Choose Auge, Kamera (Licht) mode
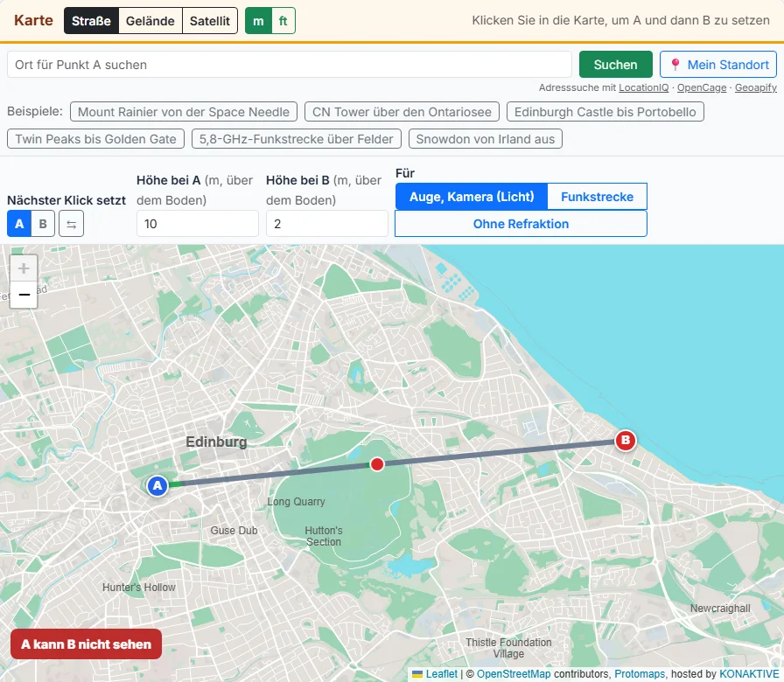Viewport: 784px width, 682px height. coord(472,197)
